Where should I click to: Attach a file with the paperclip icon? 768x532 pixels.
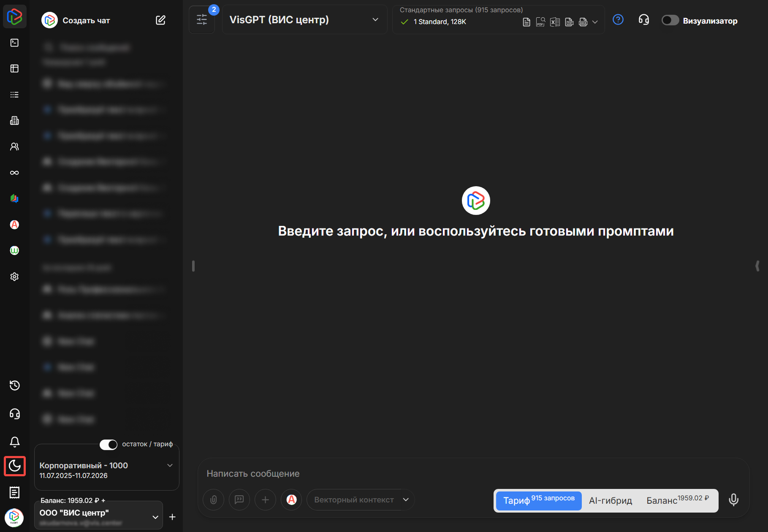tap(213, 499)
